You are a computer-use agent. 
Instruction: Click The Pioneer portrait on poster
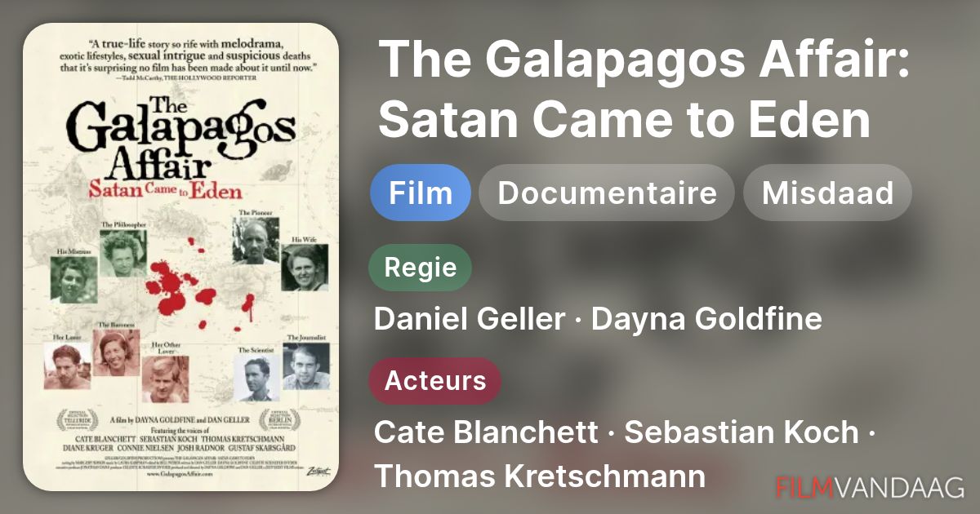tap(255, 240)
